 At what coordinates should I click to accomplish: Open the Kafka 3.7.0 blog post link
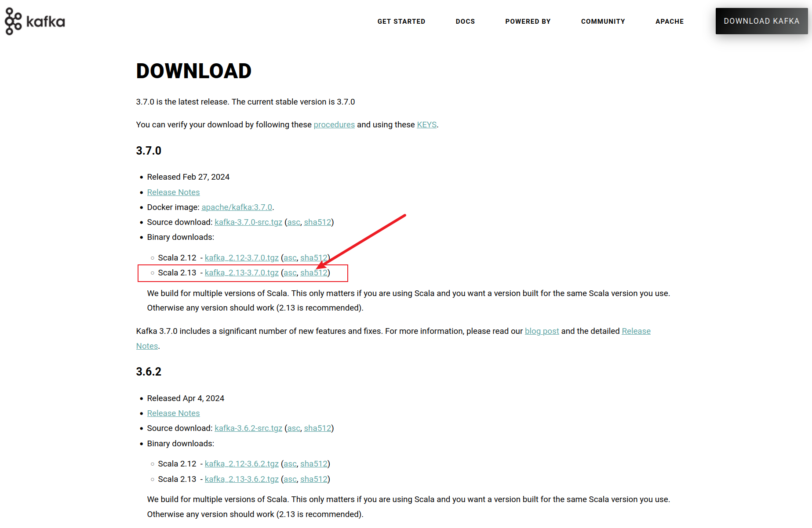542,331
